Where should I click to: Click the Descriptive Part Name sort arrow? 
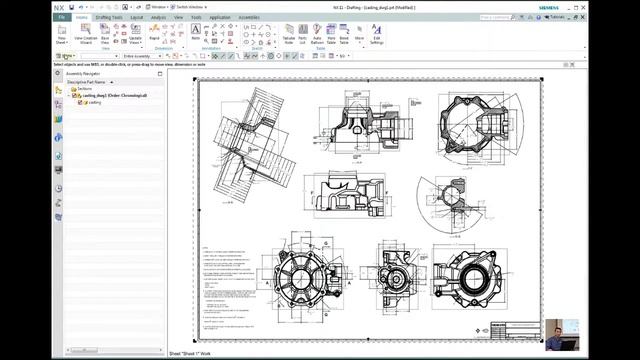coord(111,82)
